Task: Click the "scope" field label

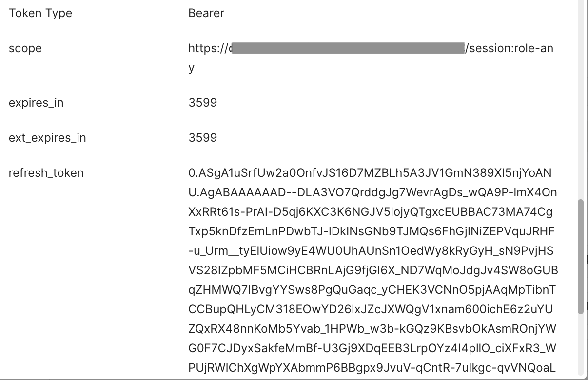Action: (x=25, y=48)
